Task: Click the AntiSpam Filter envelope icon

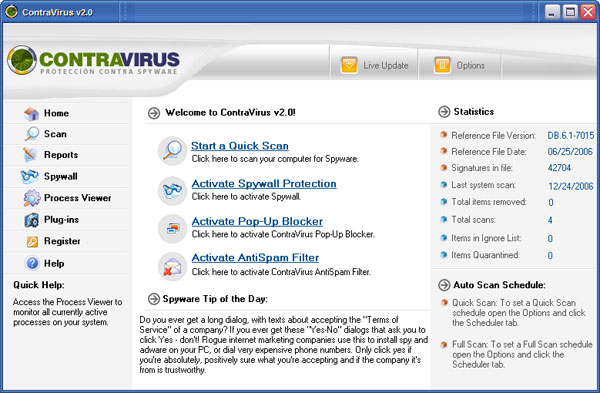Action: click(x=172, y=266)
